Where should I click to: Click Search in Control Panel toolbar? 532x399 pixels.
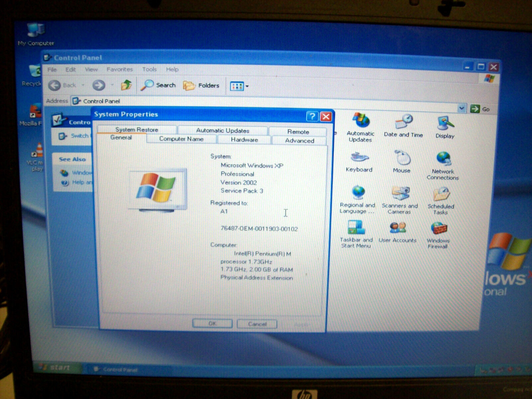158,85
